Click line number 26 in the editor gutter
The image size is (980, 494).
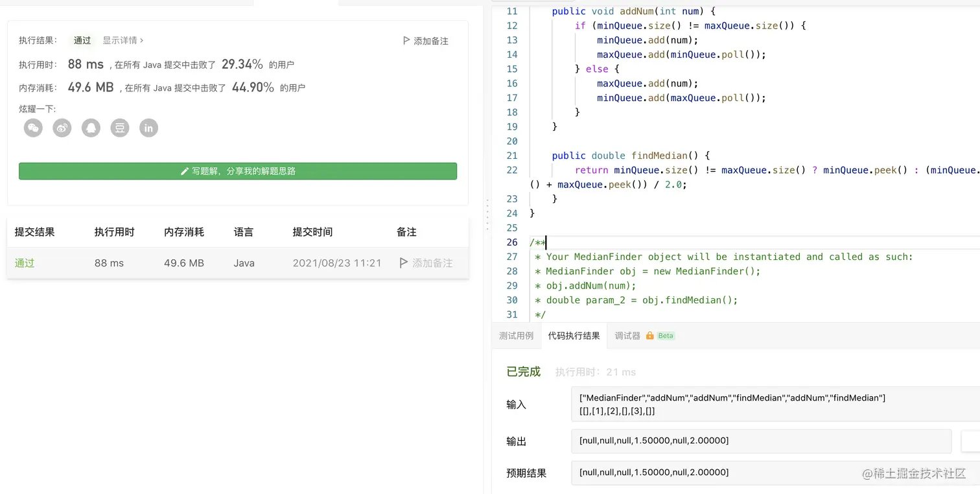pos(512,242)
